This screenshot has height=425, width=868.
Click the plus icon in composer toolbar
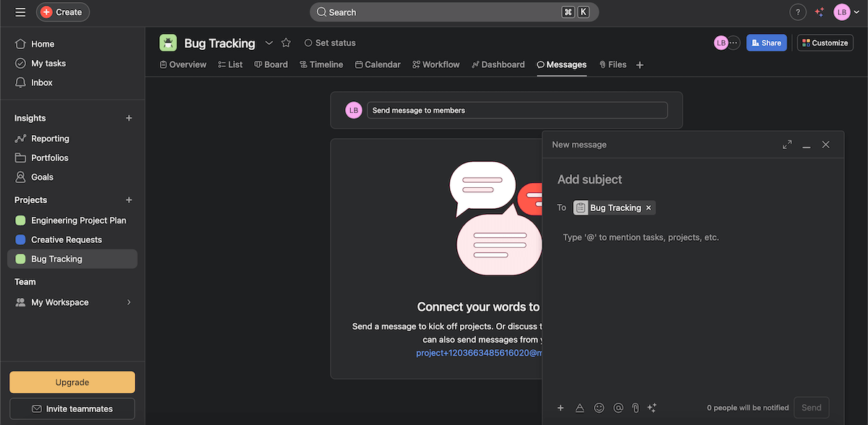561,408
